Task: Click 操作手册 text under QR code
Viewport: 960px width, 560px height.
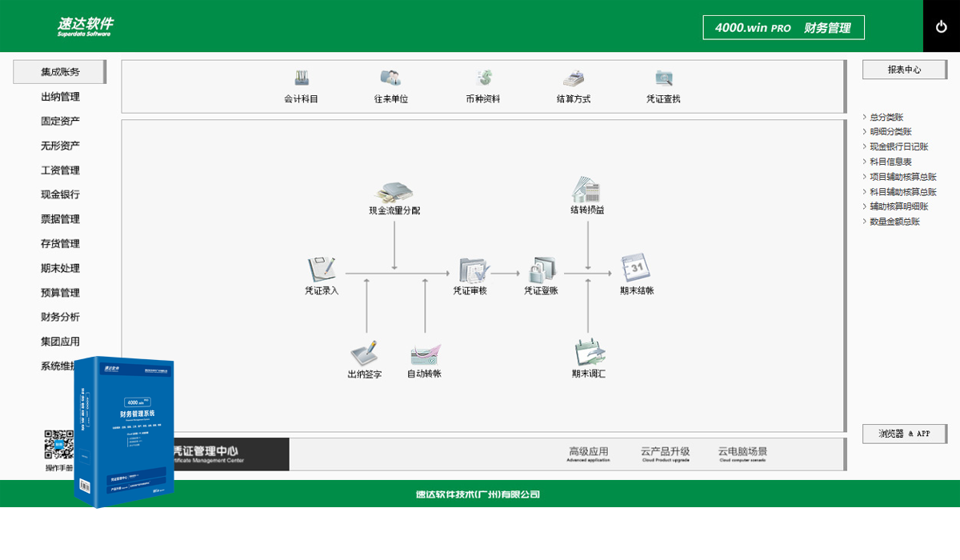Action: (58, 467)
